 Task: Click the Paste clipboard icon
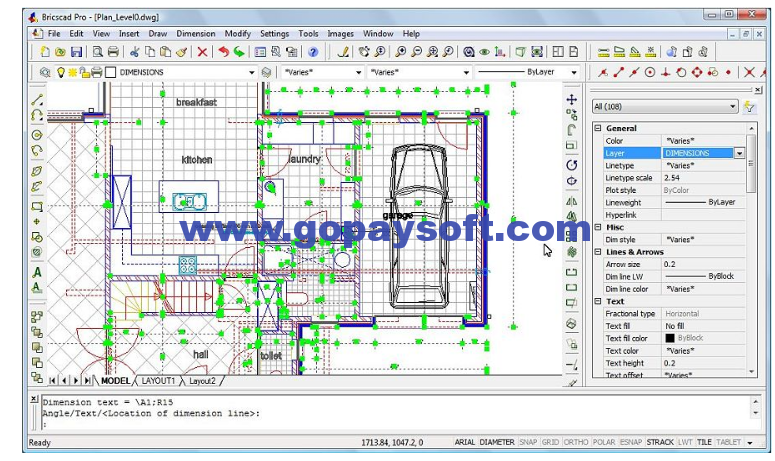point(166,52)
